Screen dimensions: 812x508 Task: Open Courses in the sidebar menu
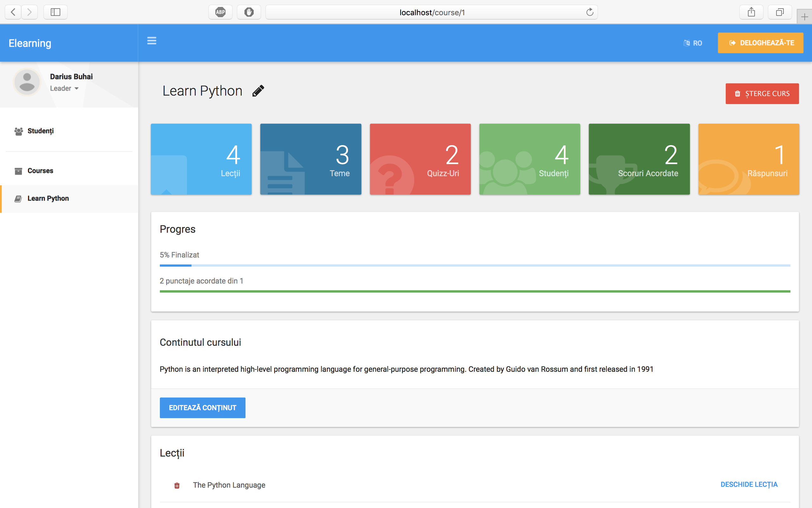69,171
